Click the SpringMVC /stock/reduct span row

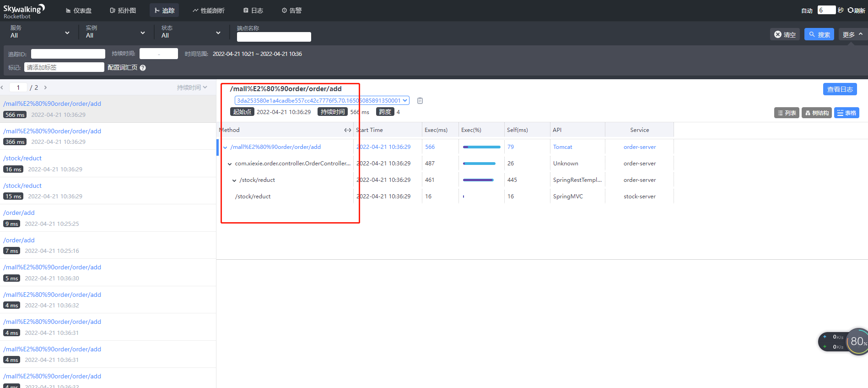(x=446, y=197)
